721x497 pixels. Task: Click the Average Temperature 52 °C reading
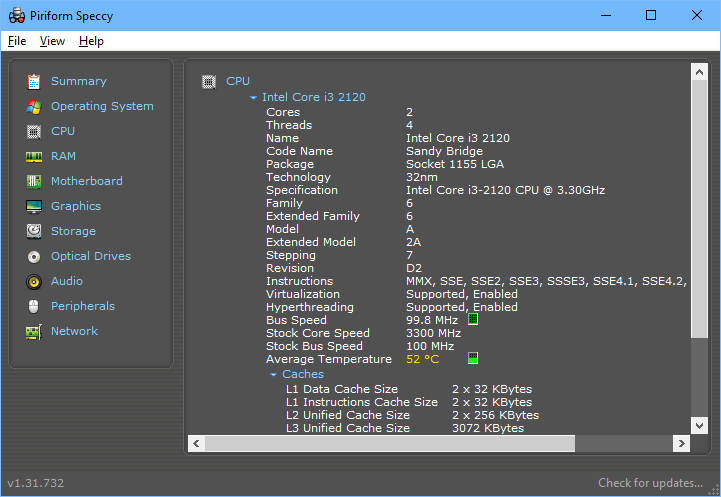pyautogui.click(x=423, y=359)
